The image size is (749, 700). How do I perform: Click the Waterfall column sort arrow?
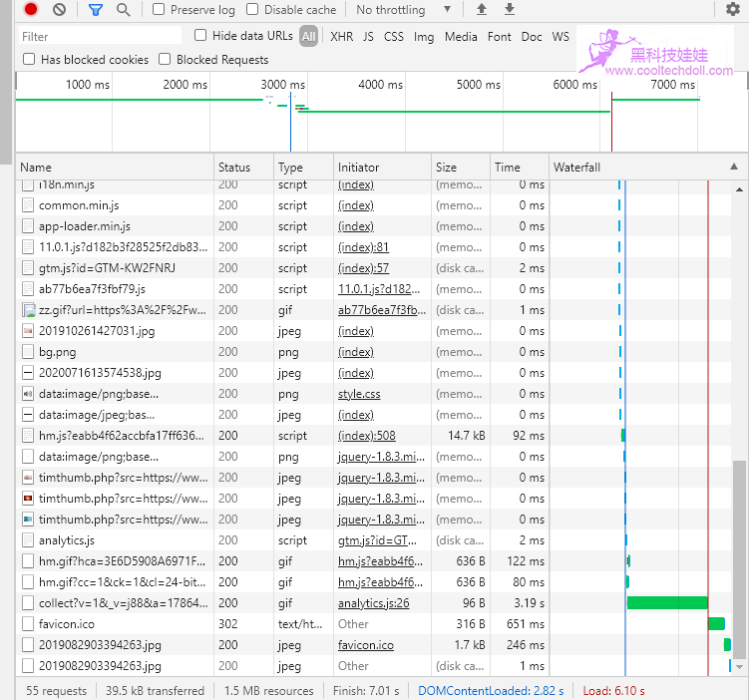[734, 167]
